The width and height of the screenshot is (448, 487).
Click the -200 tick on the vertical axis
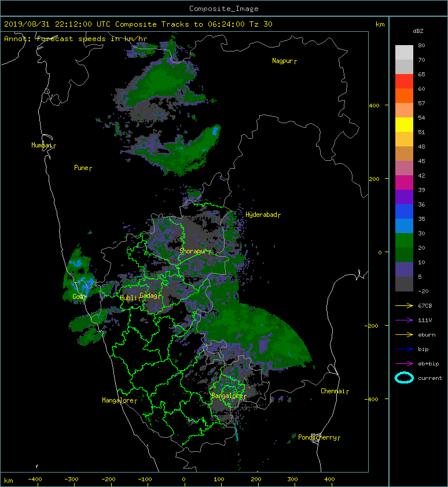(372, 326)
